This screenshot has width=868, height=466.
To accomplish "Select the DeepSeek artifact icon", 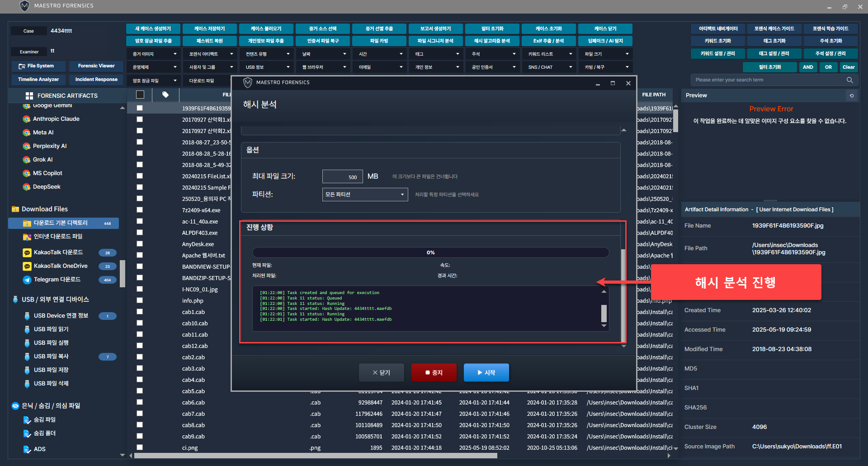I will [x=27, y=187].
